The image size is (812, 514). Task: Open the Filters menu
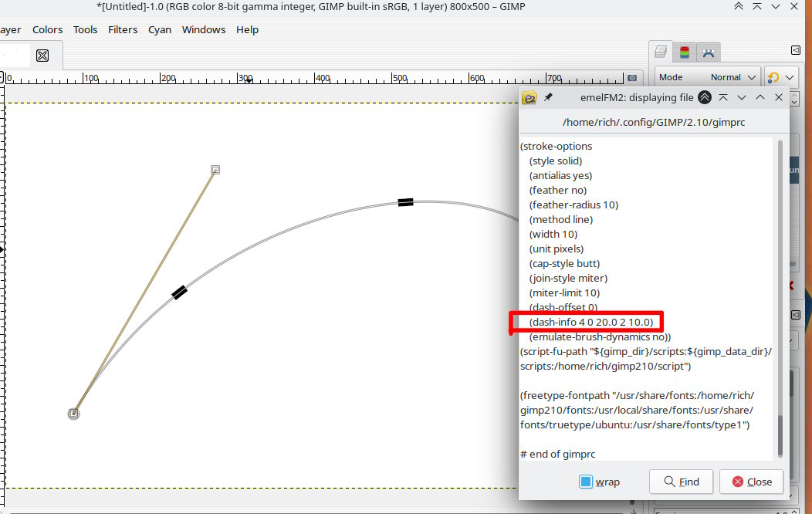point(123,29)
